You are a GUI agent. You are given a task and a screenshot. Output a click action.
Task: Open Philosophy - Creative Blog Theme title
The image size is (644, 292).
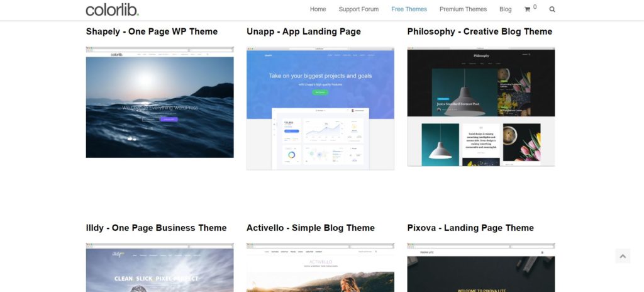(x=480, y=31)
